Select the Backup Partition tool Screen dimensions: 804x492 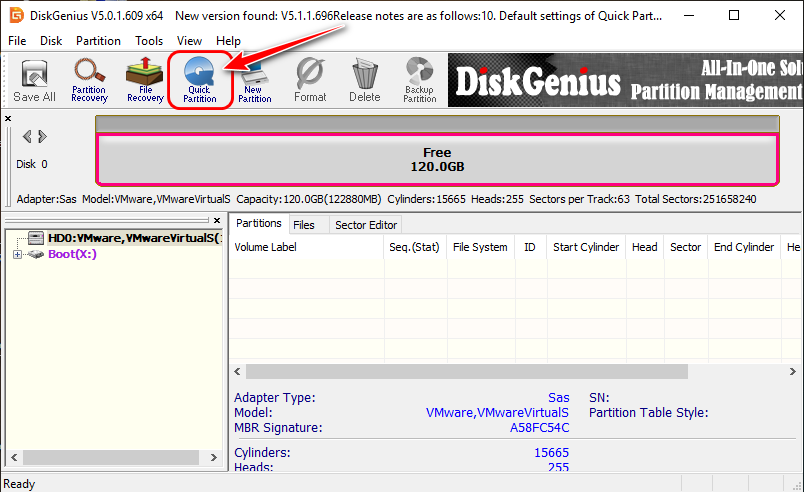(x=419, y=80)
